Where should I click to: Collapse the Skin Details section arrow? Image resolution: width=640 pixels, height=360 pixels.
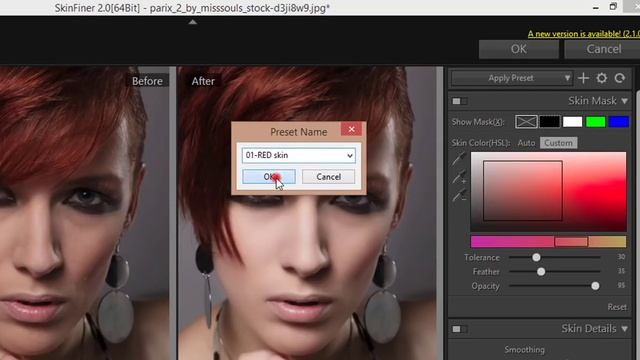pyautogui.click(x=624, y=329)
